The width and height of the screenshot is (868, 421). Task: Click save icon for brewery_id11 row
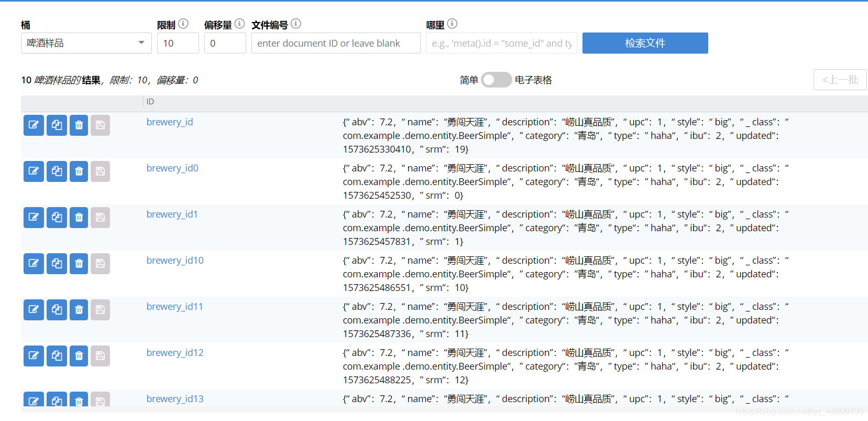click(100, 310)
